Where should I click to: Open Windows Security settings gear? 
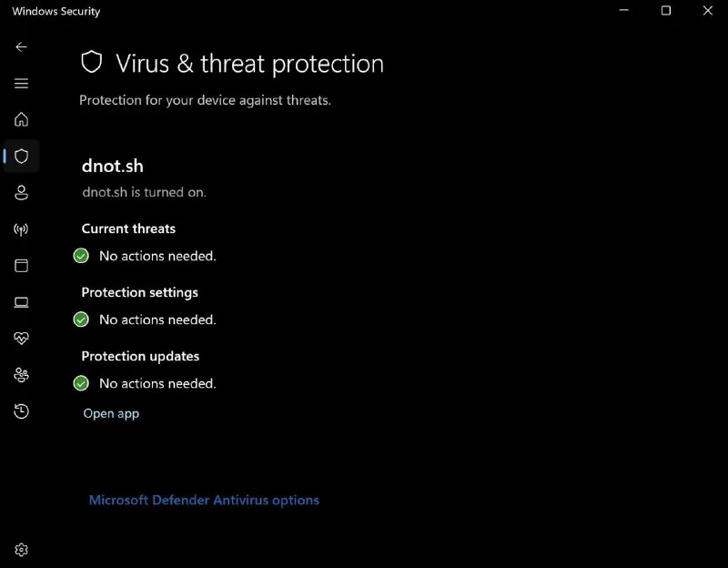coord(22,550)
